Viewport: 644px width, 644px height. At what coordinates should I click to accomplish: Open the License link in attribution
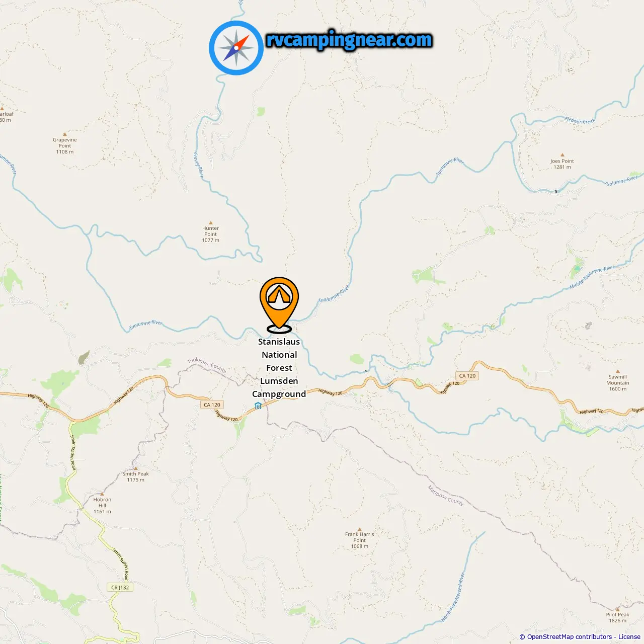click(629, 636)
